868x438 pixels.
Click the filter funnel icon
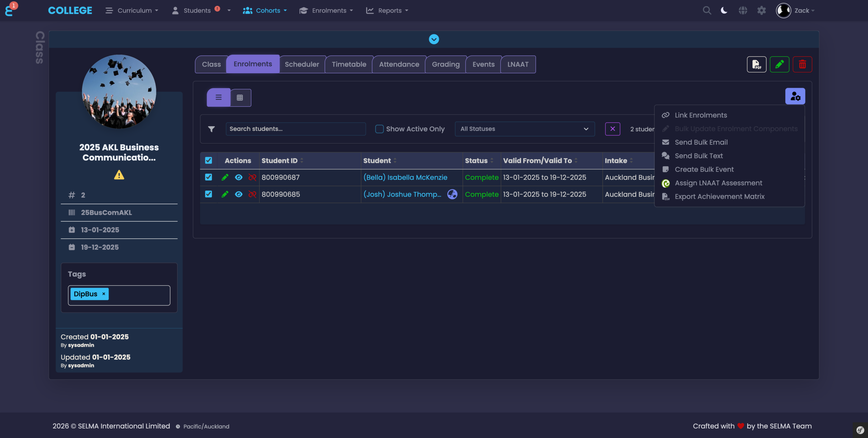[211, 129]
